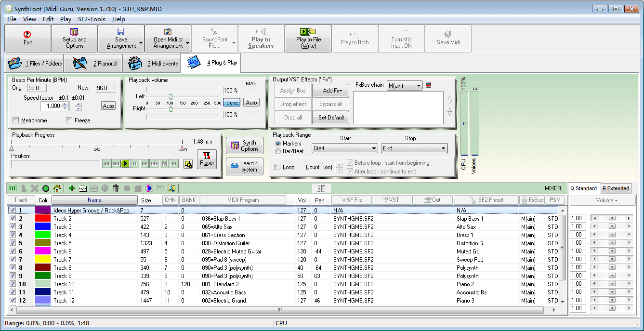Click the Exit toolbar icon

tap(27, 39)
